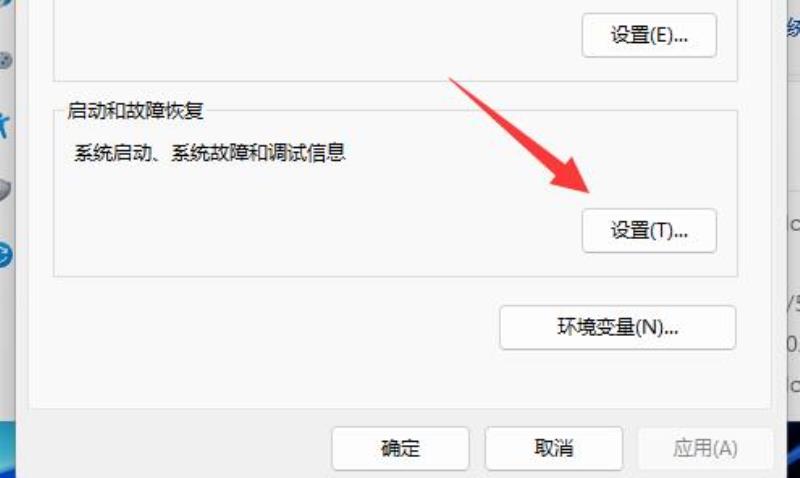
Task: Open Windows Update via blue circular-arrows icon
Action: coord(5,255)
